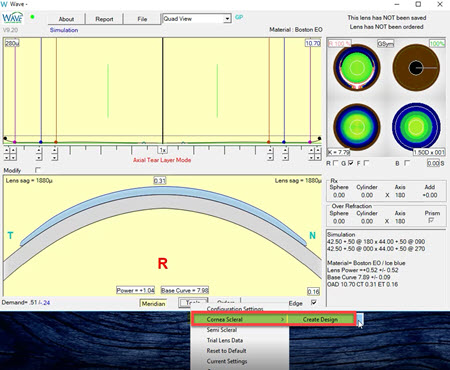Toggle the F checkbox below maps
The width and height of the screenshot is (450, 370).
(x=366, y=163)
